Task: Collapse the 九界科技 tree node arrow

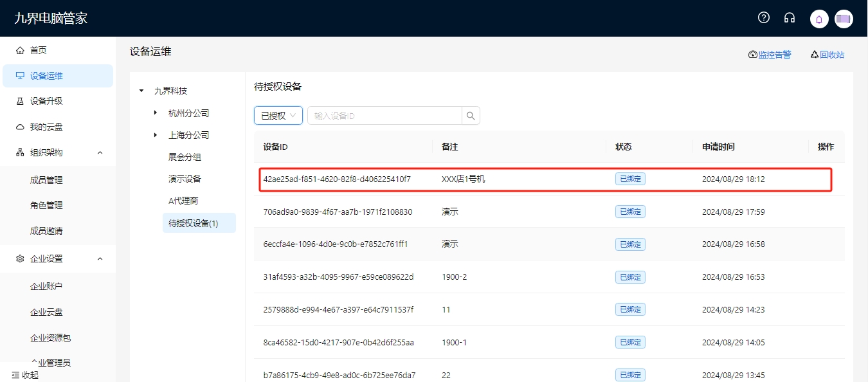Action: (141, 91)
